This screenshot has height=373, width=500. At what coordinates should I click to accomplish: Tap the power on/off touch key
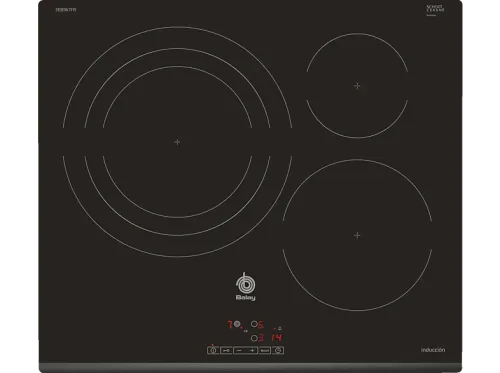[213, 350]
